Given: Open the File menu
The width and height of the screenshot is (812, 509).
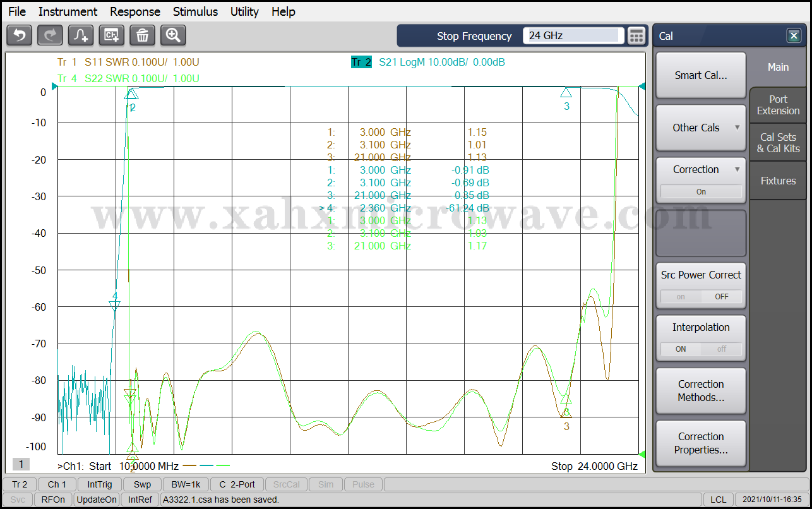Looking at the screenshot, I should (17, 11).
